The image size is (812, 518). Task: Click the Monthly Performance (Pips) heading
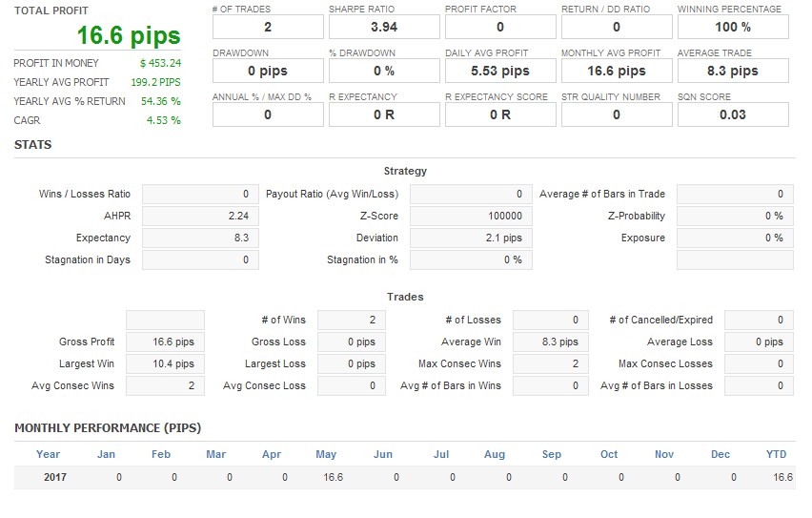(108, 428)
